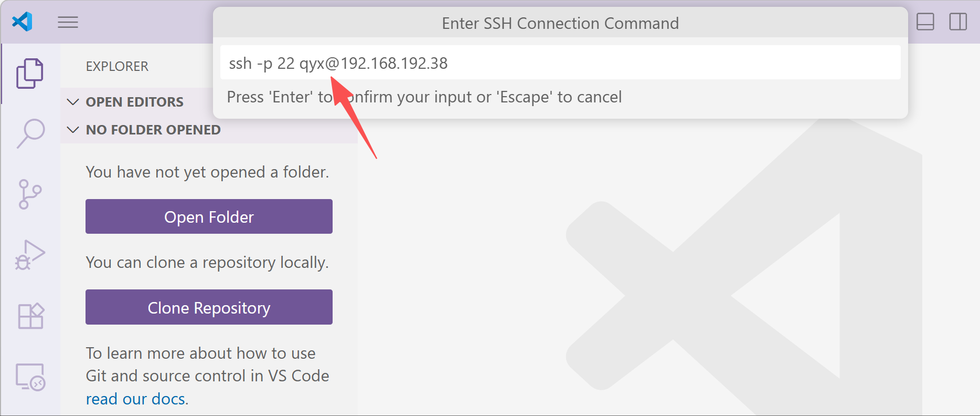Open the Run and Debug view
Screen dimensions: 980x416
pyautogui.click(x=30, y=255)
